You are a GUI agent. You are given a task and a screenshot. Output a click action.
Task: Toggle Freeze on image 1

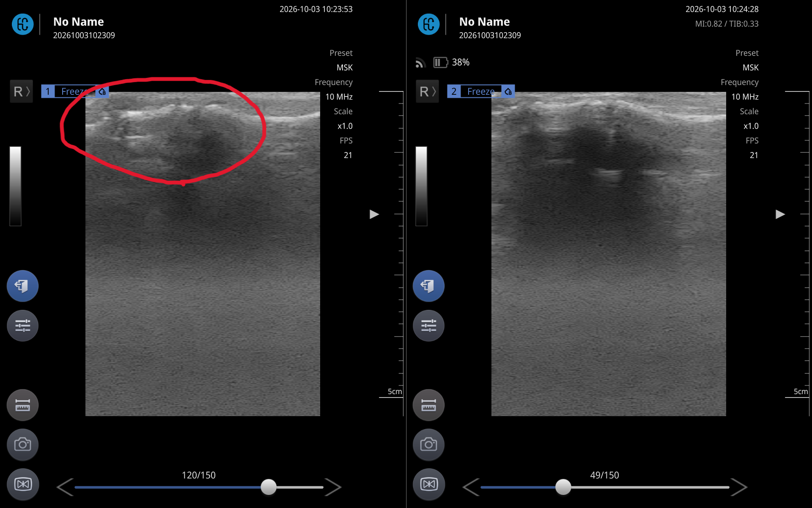point(75,91)
